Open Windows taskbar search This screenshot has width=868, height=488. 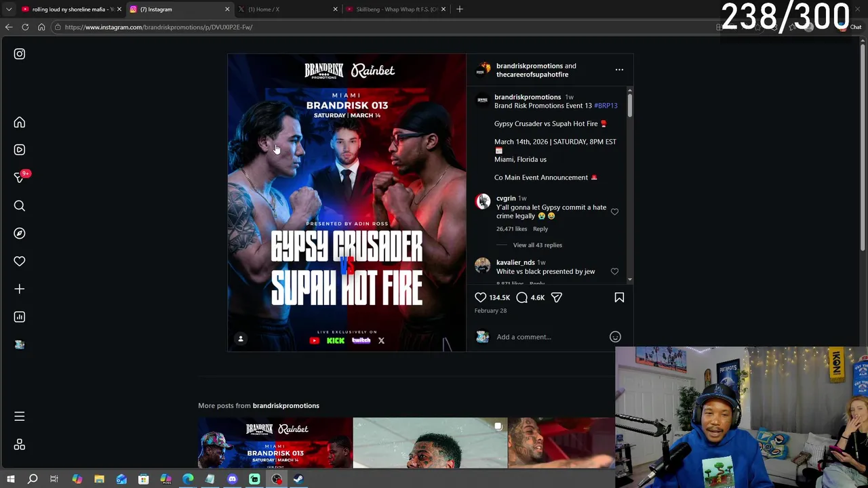pyautogui.click(x=33, y=479)
